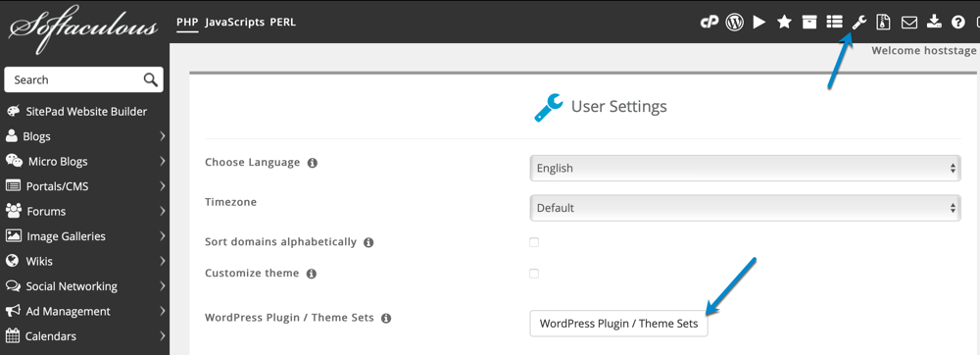Open the WordPress Manager icon
This screenshot has width=980, height=355.
point(734,23)
